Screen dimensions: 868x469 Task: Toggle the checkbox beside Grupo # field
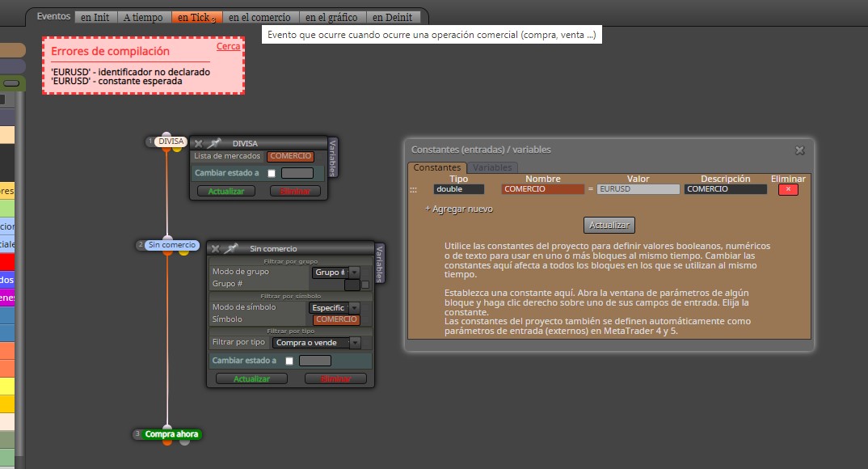(365, 285)
